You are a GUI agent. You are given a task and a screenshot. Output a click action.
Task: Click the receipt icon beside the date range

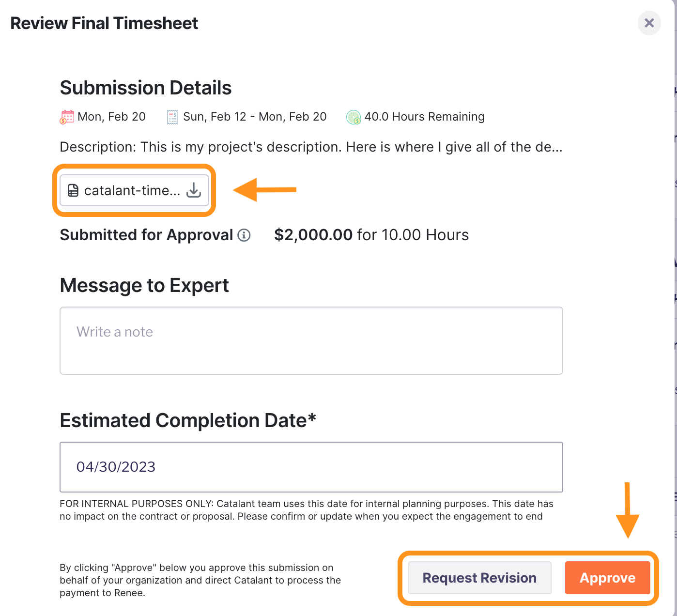click(172, 117)
